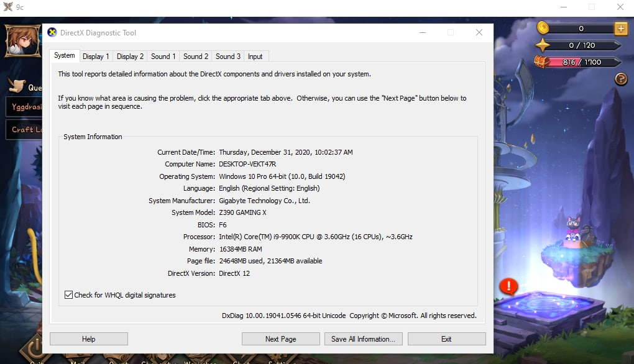Click the cat on the floating island
The height and width of the screenshot is (364, 634).
tap(573, 229)
